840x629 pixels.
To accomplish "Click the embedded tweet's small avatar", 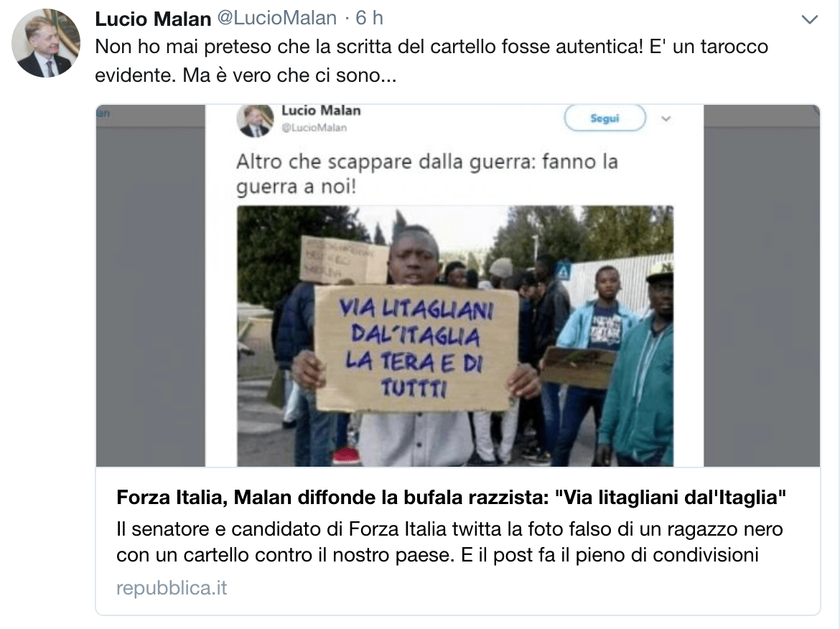I will pos(255,120).
